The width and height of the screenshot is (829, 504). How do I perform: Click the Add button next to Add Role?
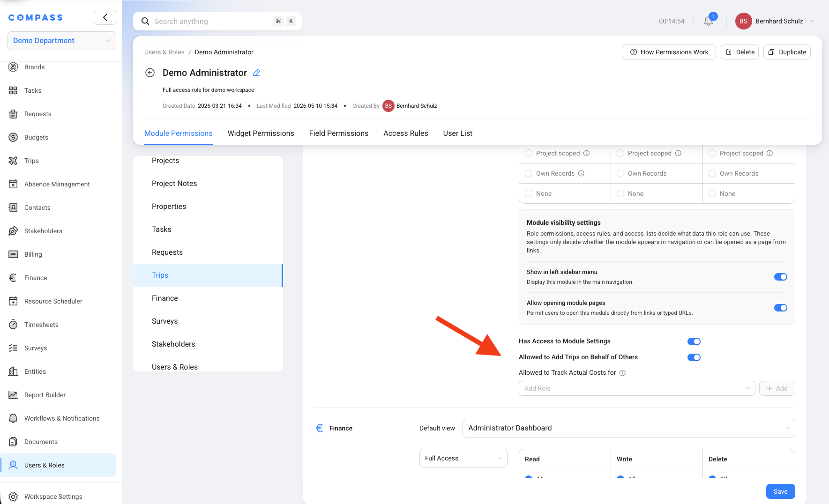click(777, 388)
